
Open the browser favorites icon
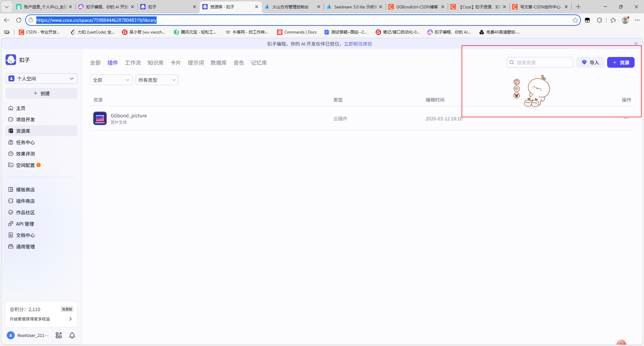[x=613, y=20]
